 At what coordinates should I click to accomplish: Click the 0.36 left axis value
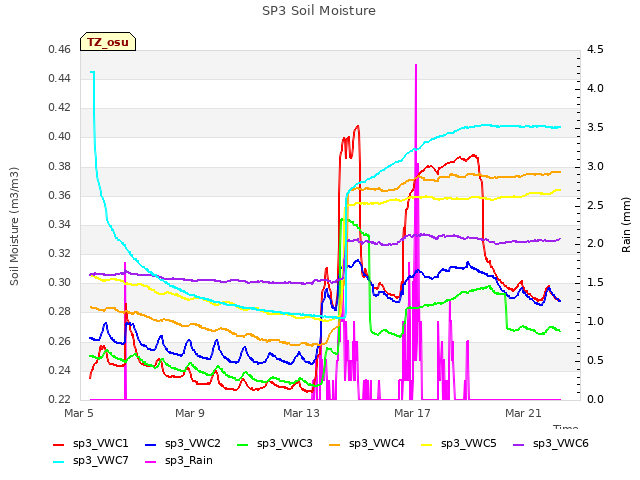(x=60, y=196)
